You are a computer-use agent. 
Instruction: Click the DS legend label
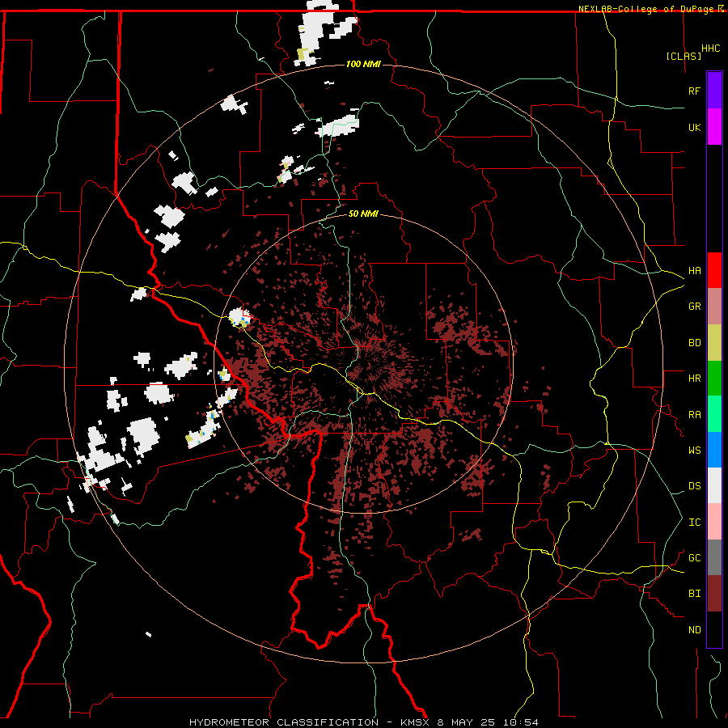point(694,485)
